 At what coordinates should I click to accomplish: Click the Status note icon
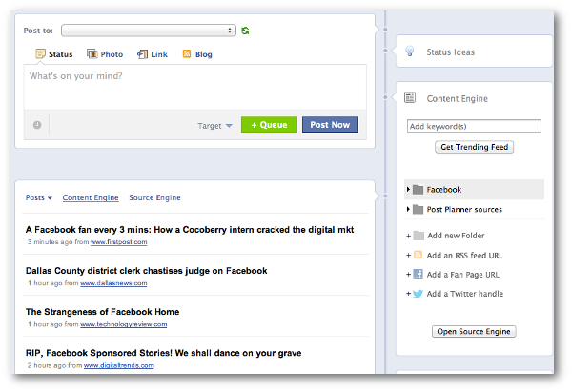click(40, 54)
